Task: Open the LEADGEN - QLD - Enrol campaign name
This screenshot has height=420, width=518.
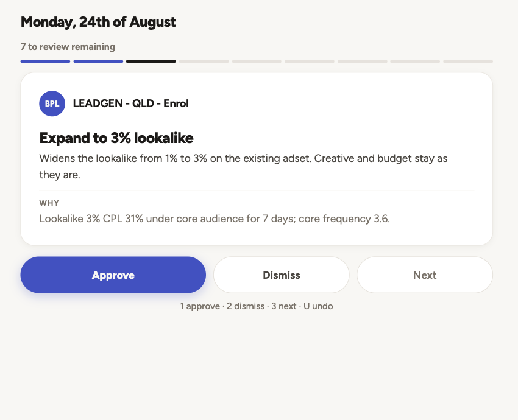Action: pyautogui.click(x=131, y=103)
